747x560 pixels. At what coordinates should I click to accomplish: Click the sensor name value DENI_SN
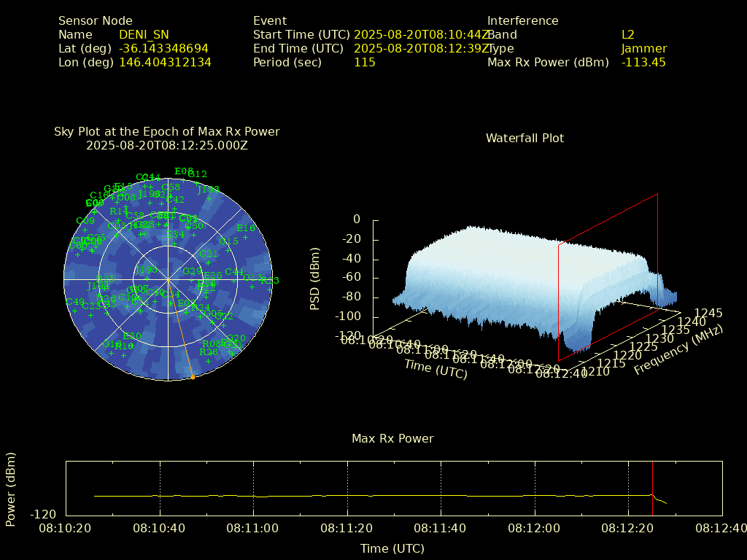click(144, 34)
